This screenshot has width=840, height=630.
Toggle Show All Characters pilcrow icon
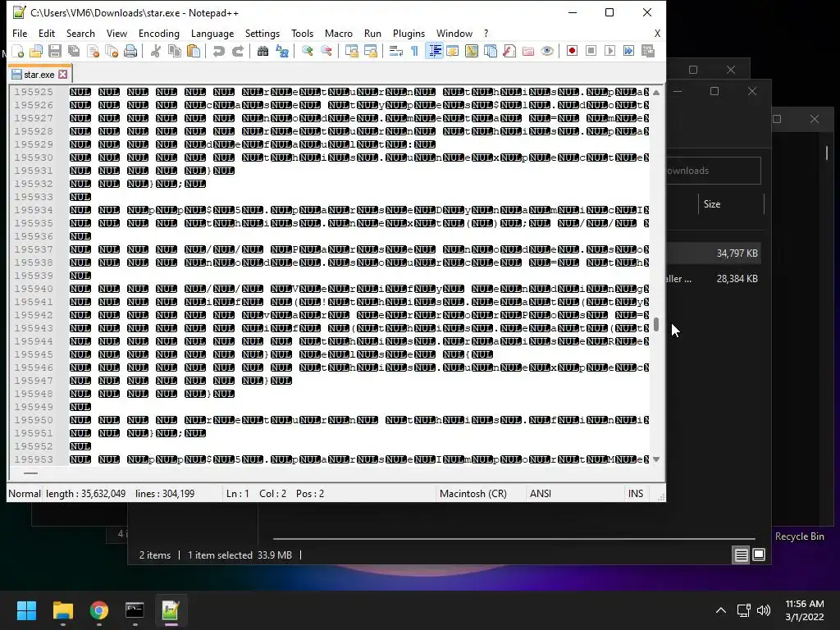click(414, 51)
